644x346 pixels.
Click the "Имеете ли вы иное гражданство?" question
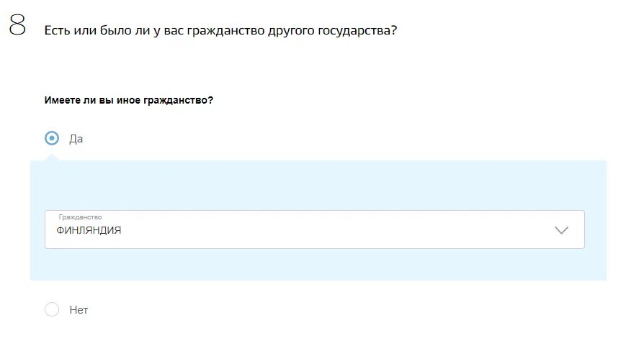[128, 100]
